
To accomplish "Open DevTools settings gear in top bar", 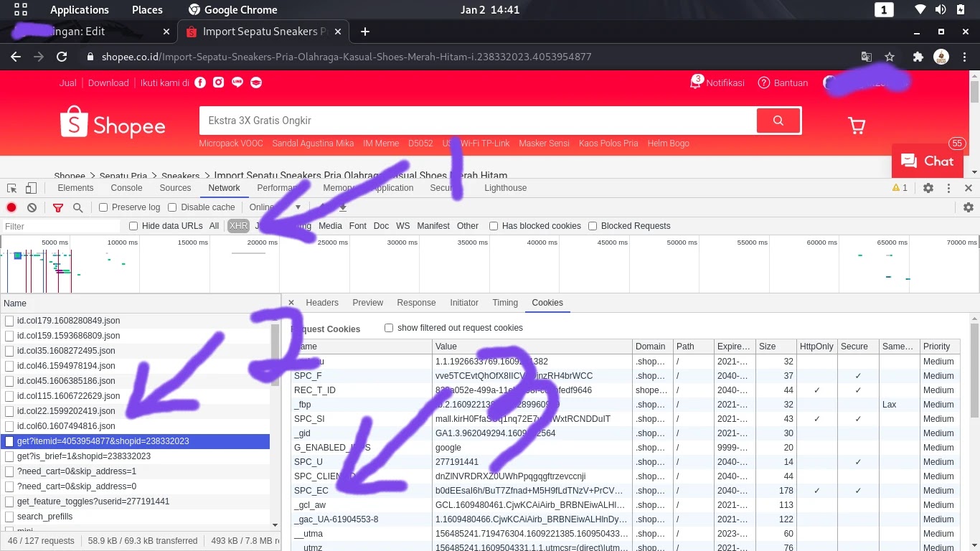I will pyautogui.click(x=928, y=188).
